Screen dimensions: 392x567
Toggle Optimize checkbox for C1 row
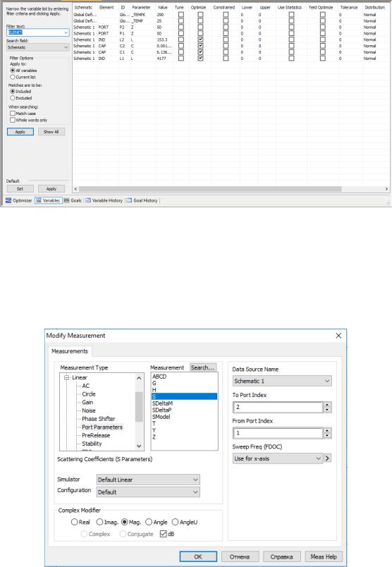tap(200, 52)
